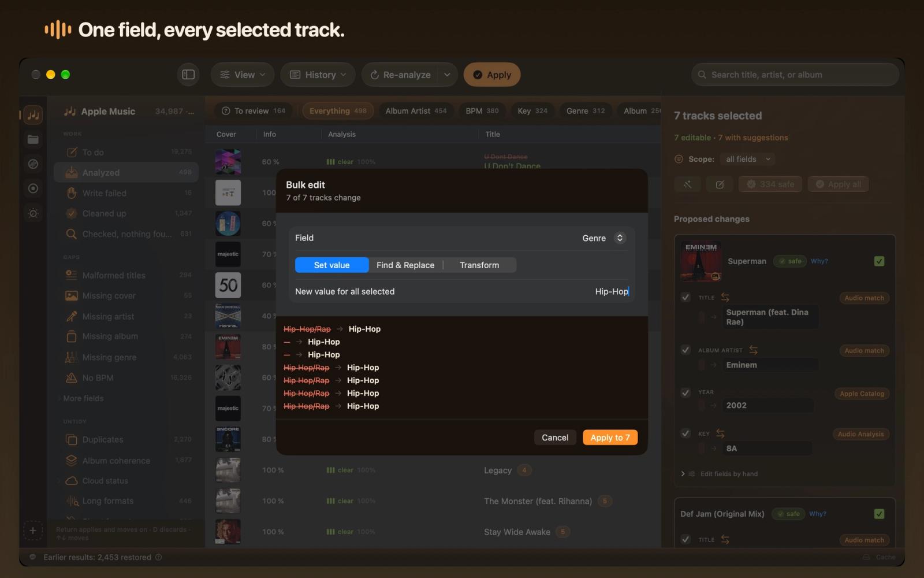Open Duplicates list

(126, 439)
